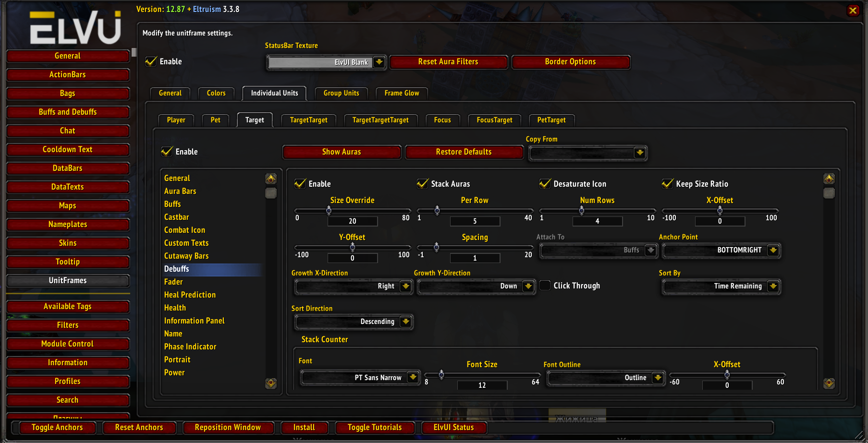Open the Font dropdown showing PT Sans Narrow
Screen dimensions: 868x443
tap(413, 378)
